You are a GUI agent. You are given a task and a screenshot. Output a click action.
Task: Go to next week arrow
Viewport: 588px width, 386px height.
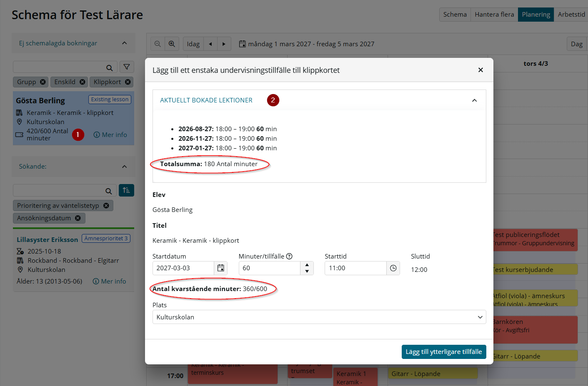[x=224, y=44]
